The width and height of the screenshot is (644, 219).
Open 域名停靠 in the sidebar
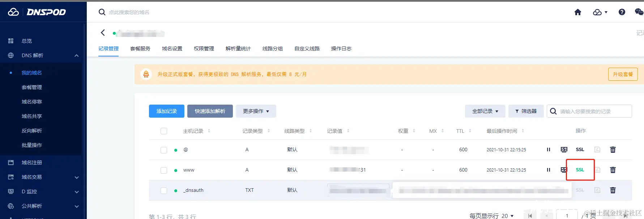32,102
